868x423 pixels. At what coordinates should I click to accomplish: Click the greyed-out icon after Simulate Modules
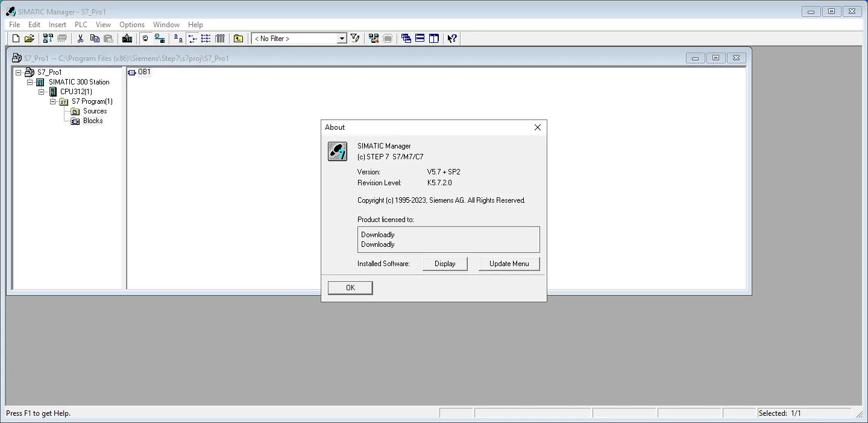click(x=388, y=39)
